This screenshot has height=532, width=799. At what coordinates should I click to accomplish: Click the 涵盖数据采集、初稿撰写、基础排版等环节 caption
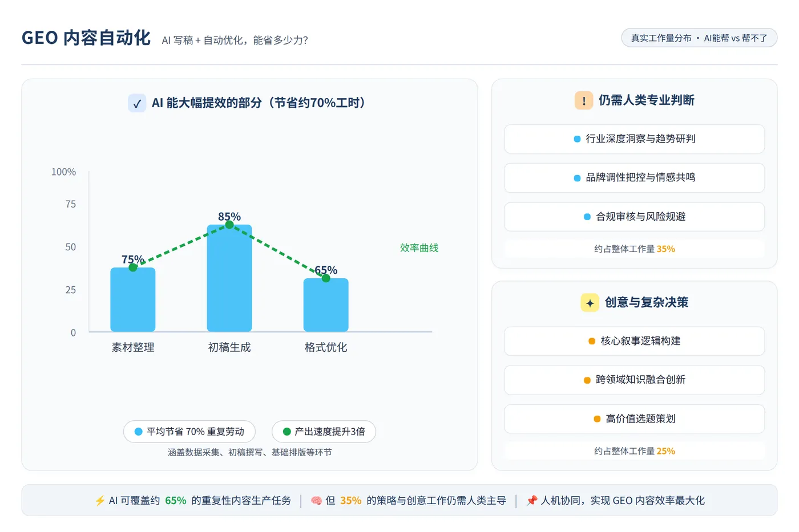pos(249,452)
